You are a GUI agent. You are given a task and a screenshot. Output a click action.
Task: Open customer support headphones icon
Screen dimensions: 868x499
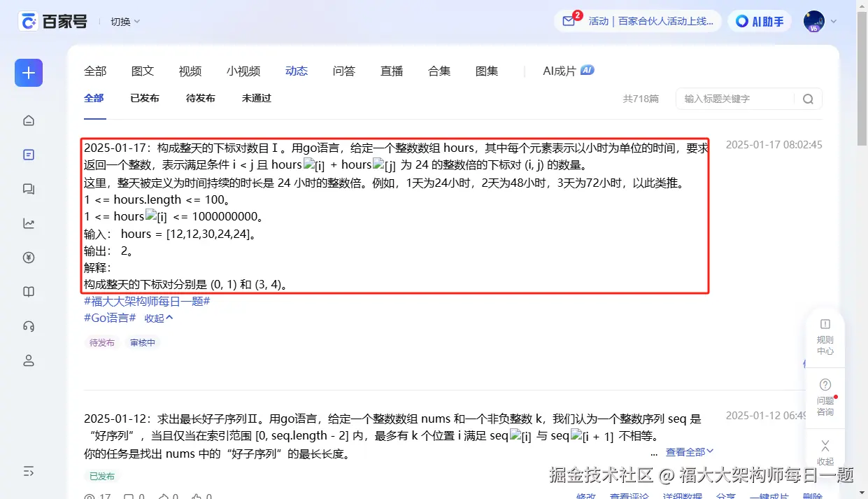click(x=28, y=325)
